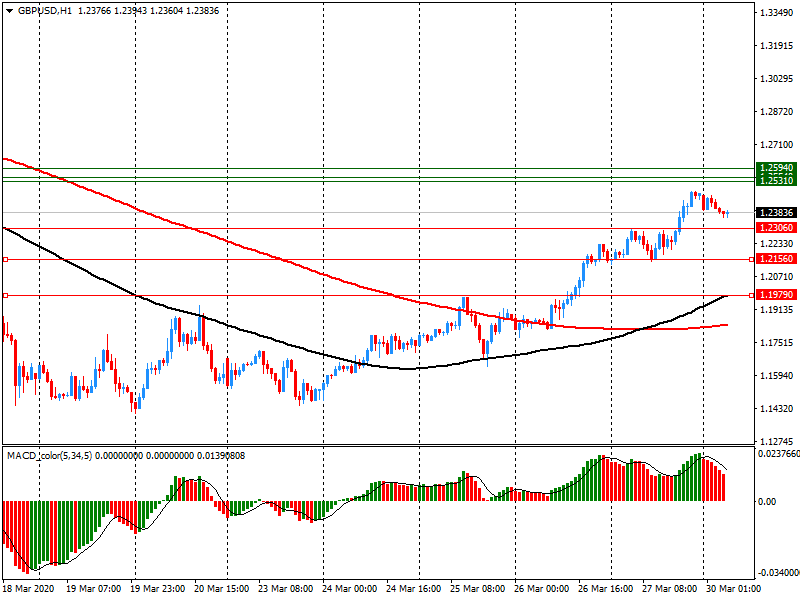Click the 26 Mar 00:00 time label

pos(542,589)
